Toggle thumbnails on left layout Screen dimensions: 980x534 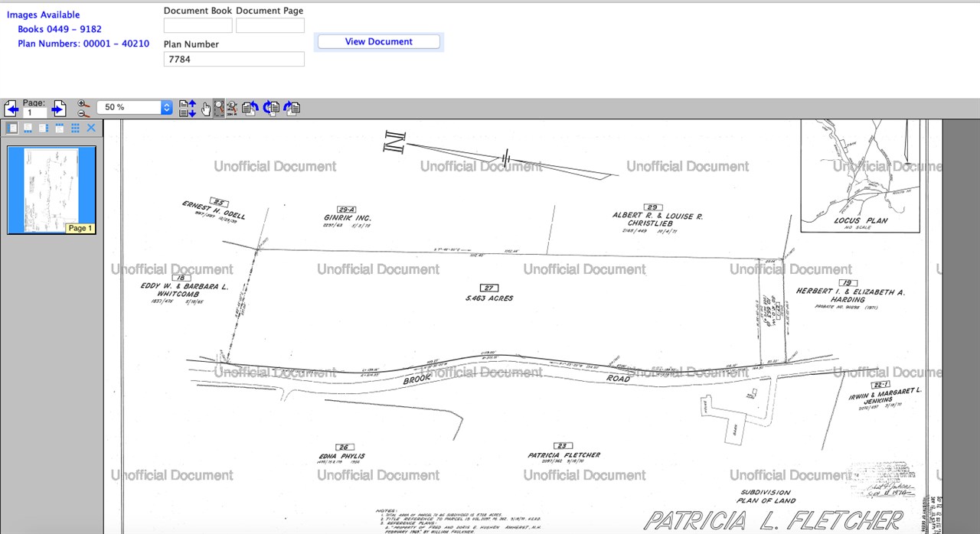[12, 128]
